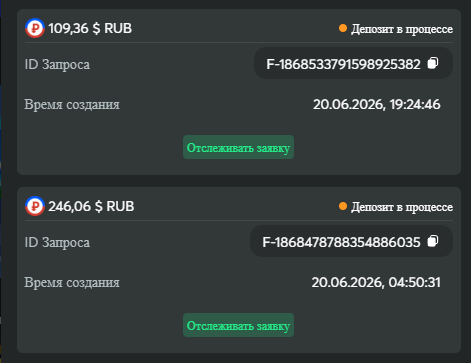
Task: Click orange status dot on 246,06 deposit
Action: (x=343, y=206)
